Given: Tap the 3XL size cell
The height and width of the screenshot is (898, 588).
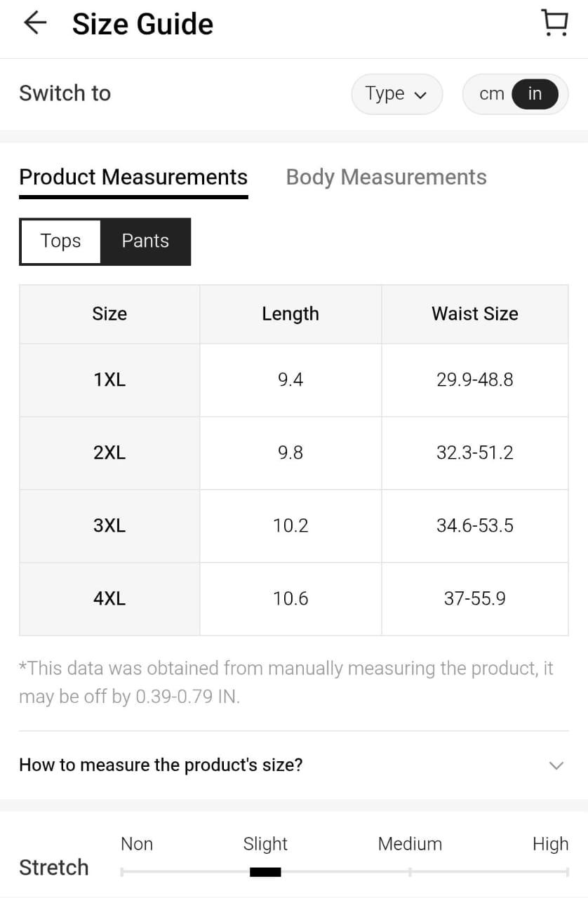Looking at the screenshot, I should pos(109,526).
